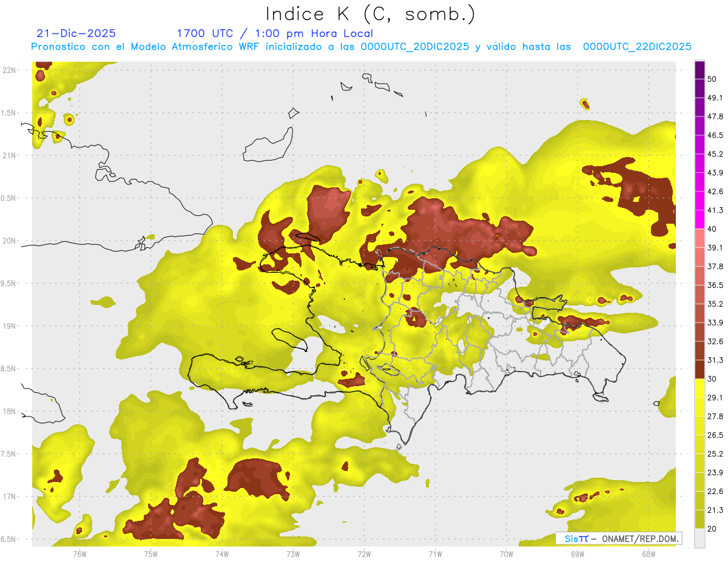The image size is (728, 562).
Task: Click the 19N latitude label
Action: 9,326
